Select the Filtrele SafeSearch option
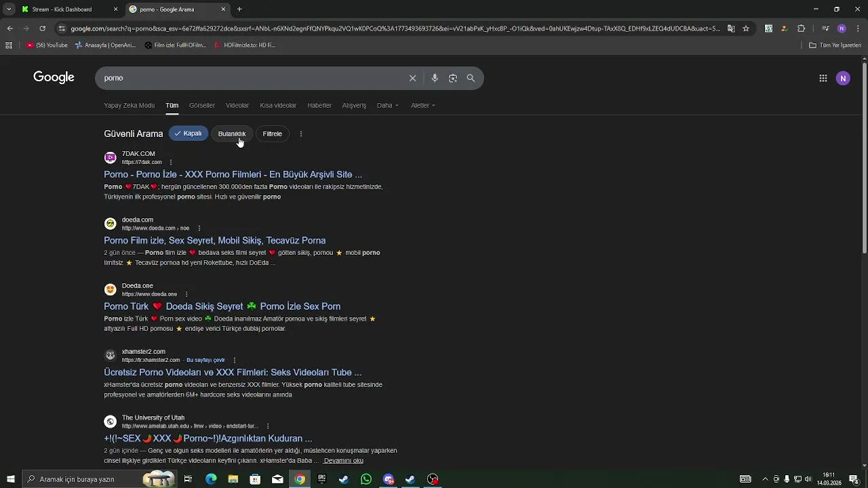The image size is (868, 488). (272, 134)
